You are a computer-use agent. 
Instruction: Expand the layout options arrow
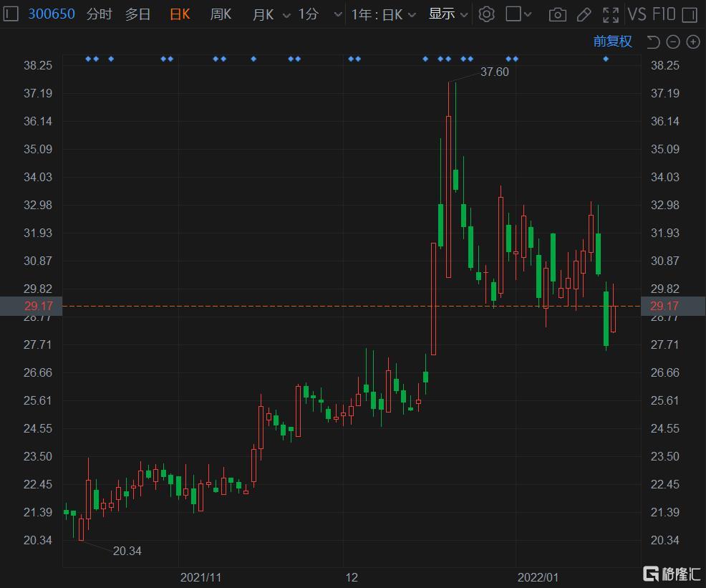[x=528, y=14]
